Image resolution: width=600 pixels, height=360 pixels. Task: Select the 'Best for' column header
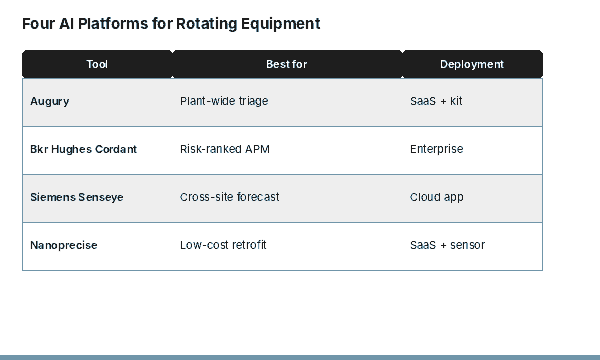click(287, 64)
